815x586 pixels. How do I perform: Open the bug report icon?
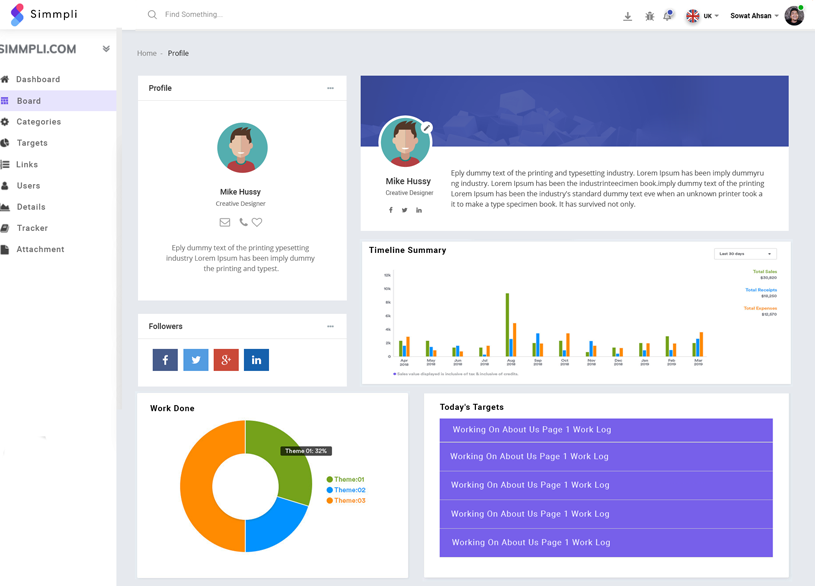click(x=649, y=16)
